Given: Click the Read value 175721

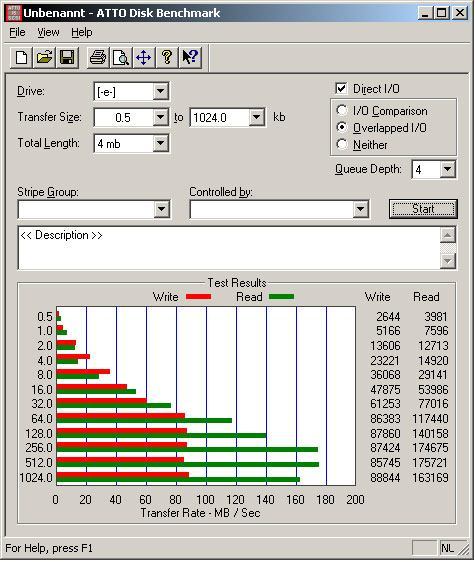Looking at the screenshot, I should [x=430, y=463].
